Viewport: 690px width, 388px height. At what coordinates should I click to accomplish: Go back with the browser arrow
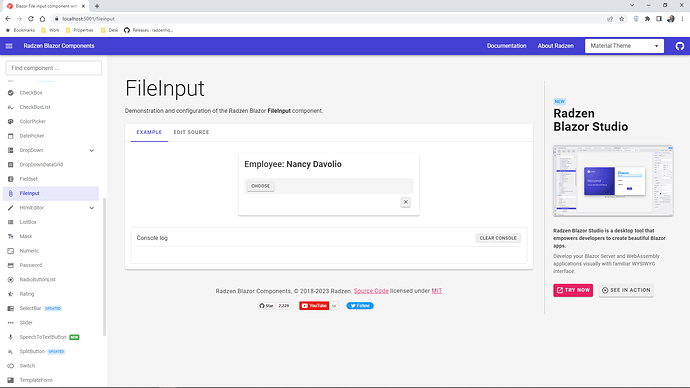8,19
